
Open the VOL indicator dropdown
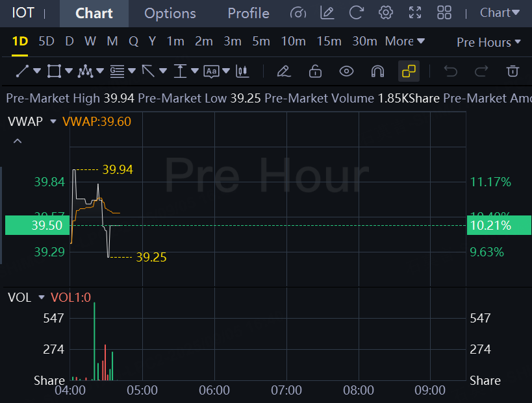click(x=42, y=297)
